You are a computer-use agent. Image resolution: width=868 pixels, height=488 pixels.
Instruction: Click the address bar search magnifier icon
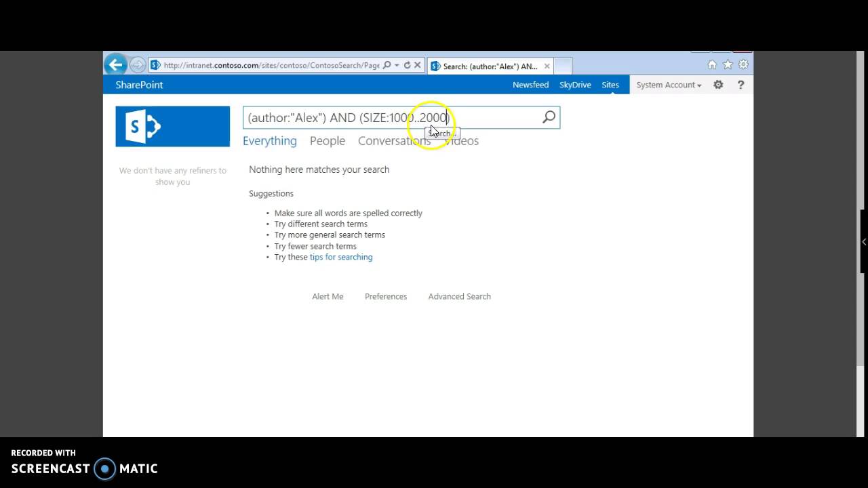387,65
